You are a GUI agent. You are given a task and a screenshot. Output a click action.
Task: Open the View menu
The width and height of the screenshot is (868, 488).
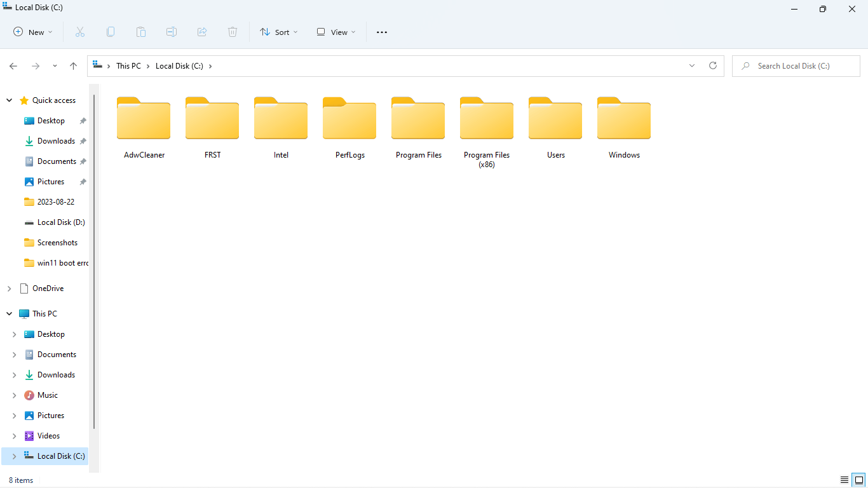pos(336,32)
